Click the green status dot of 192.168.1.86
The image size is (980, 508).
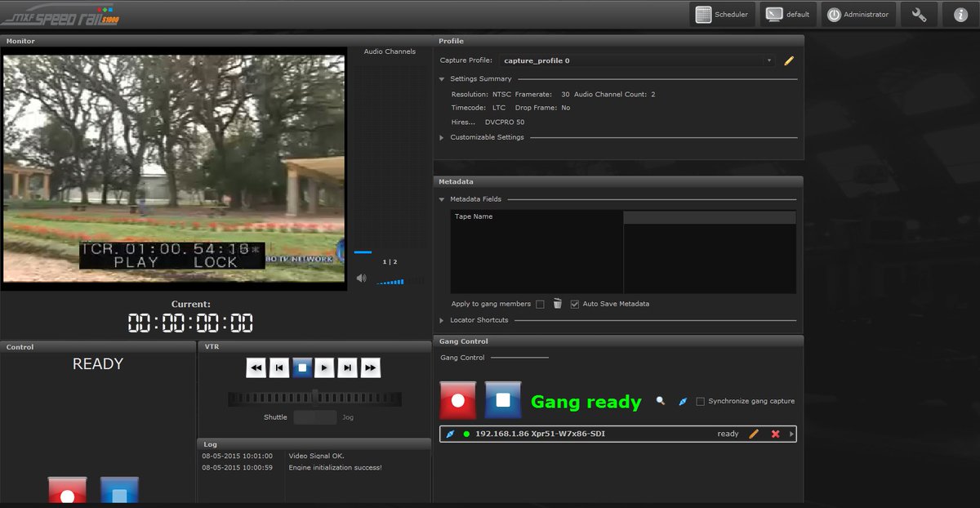click(x=466, y=434)
